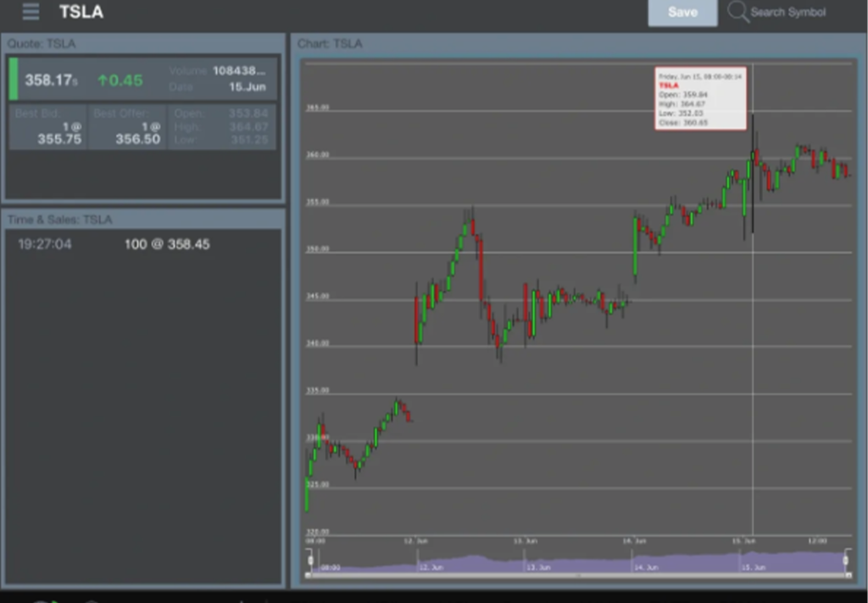This screenshot has width=868, height=603.
Task: Grab the left handle of the chart range navigator
Action: pyautogui.click(x=310, y=561)
